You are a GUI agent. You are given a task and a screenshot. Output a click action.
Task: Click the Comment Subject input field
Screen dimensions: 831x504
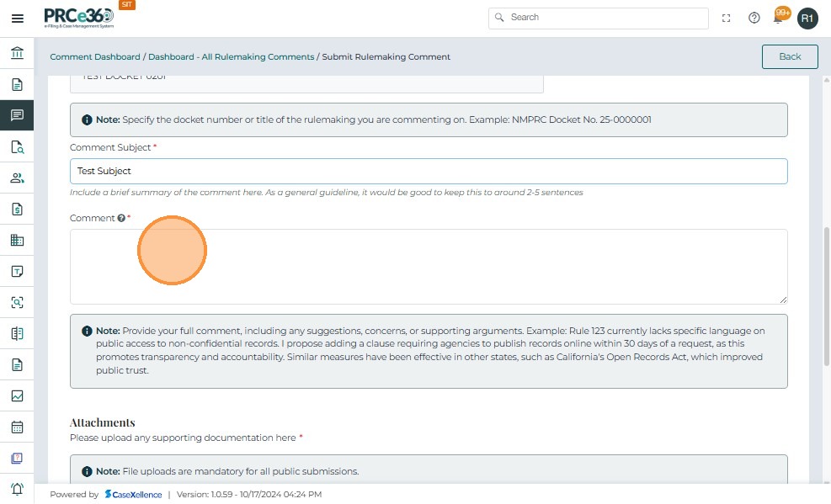(x=428, y=171)
